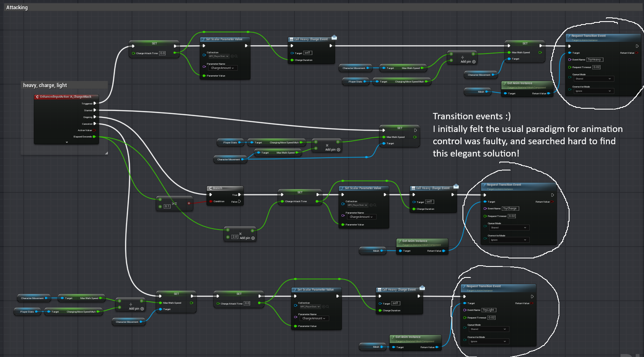Open Queue Mode dropdown on TryLight node
The width and height of the screenshot is (644, 357).
coord(489,329)
